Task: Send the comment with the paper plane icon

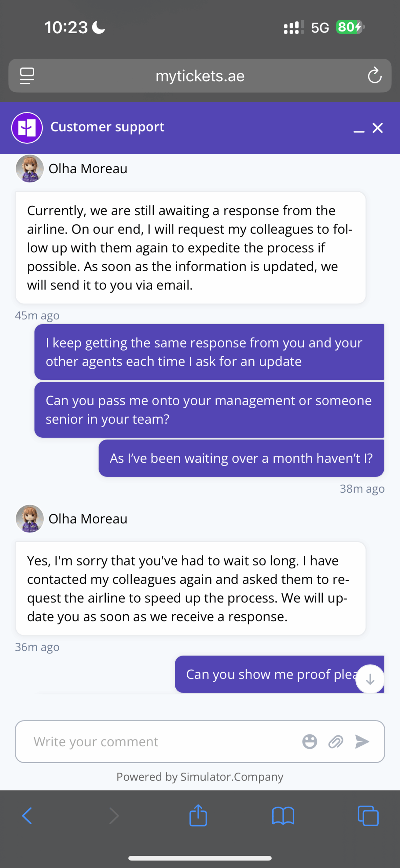Action: click(x=362, y=742)
